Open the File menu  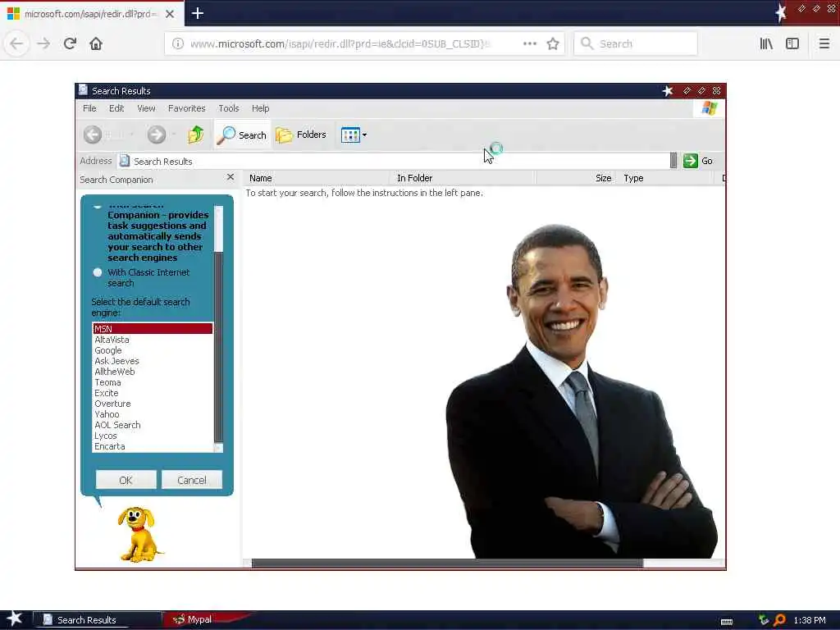coord(89,108)
